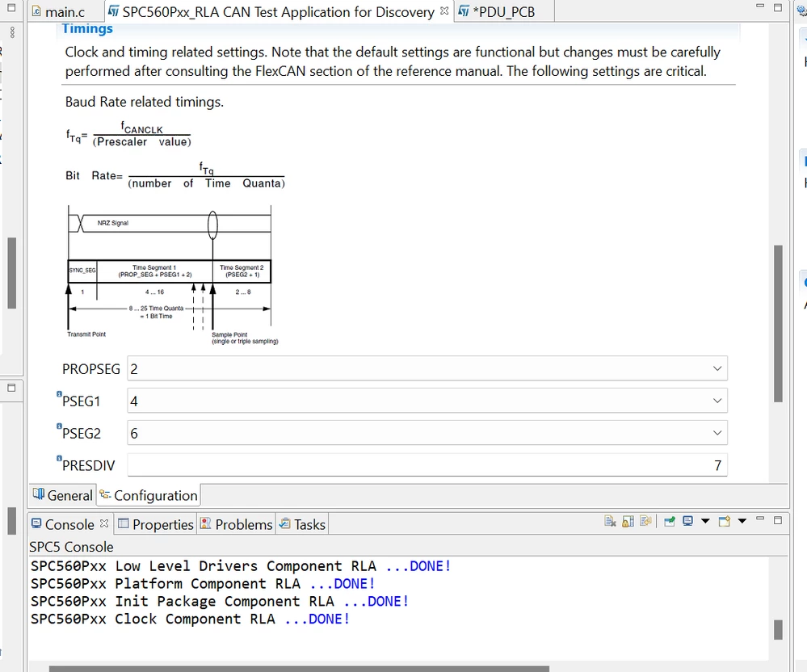807x672 pixels.
Task: Click the PRESDIV value field
Action: click(427, 465)
